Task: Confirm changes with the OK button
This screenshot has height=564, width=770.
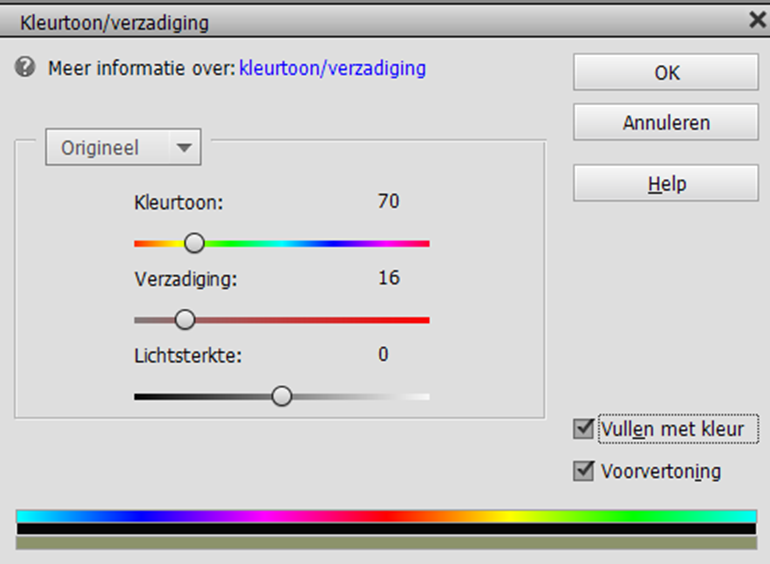Action: click(665, 73)
